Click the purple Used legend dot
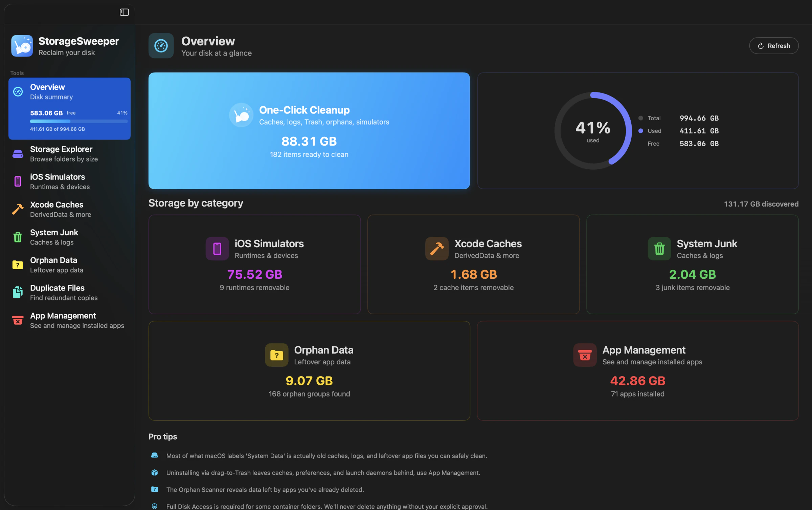The image size is (812, 510). point(640,131)
